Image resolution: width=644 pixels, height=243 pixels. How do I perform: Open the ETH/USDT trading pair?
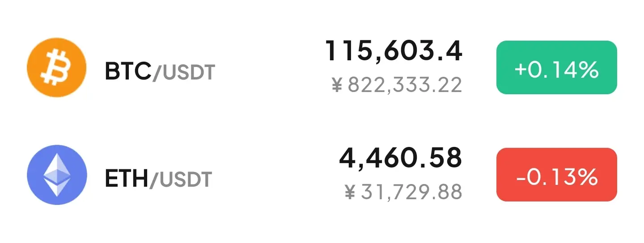(x=158, y=179)
